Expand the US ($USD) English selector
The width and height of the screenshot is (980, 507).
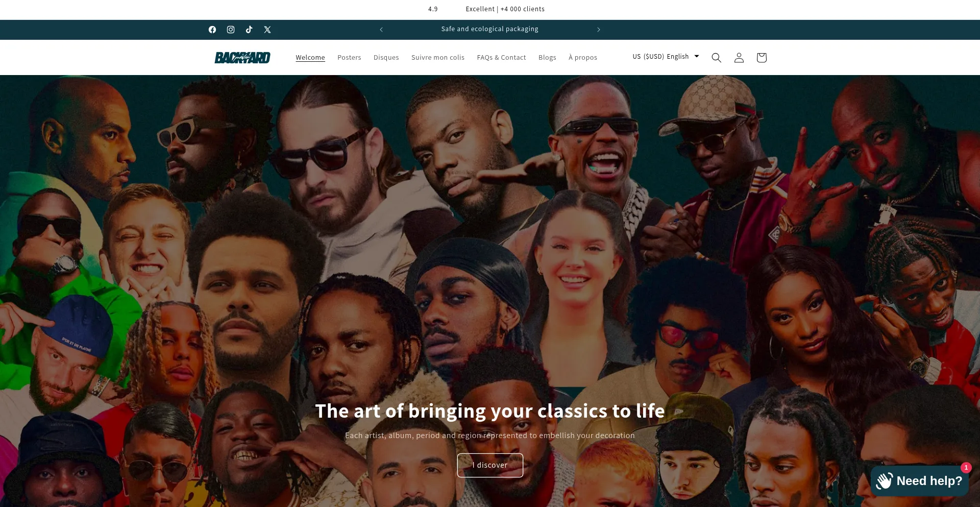pos(666,57)
